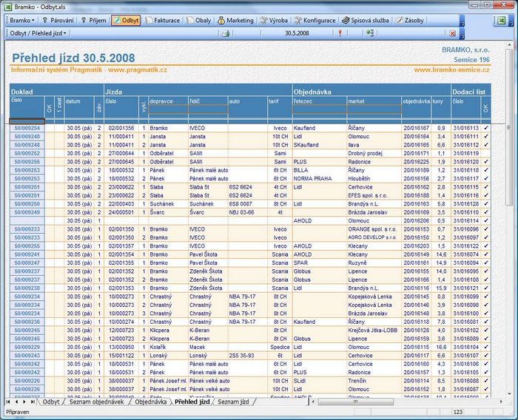Switch to the Objednávka sheet tab
Image resolution: width=518 pixels, height=420 pixels.
[x=151, y=402]
